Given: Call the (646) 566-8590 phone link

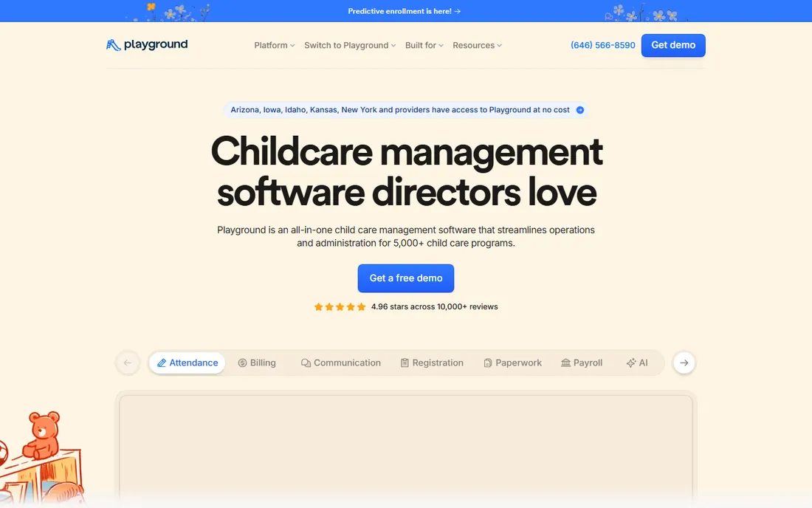Looking at the screenshot, I should tap(603, 45).
